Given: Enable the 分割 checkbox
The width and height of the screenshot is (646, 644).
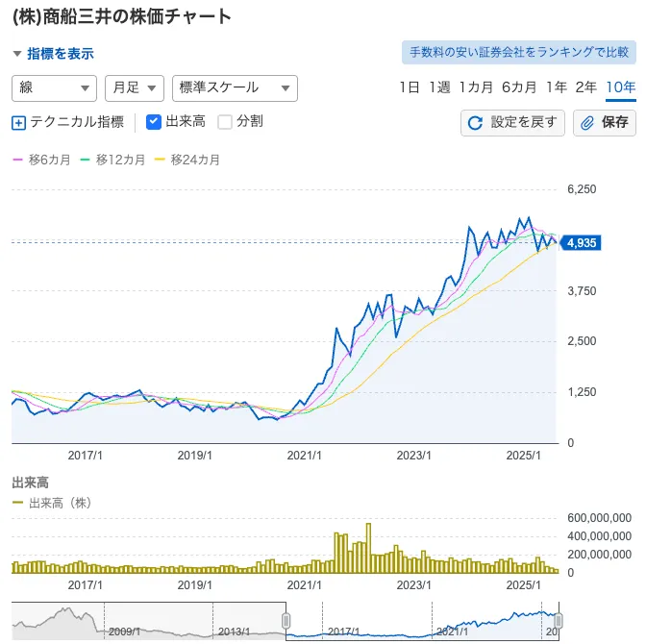Looking at the screenshot, I should point(225,122).
